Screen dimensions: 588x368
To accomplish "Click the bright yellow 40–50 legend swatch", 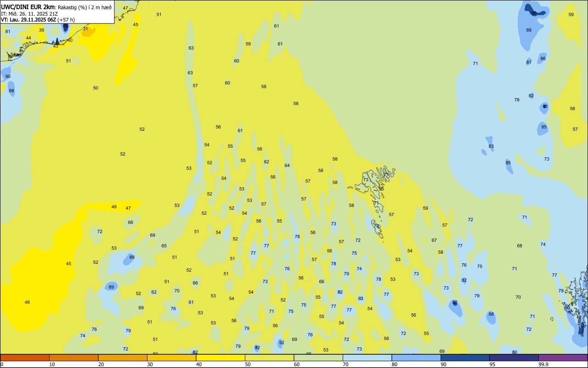I will 220,357.
